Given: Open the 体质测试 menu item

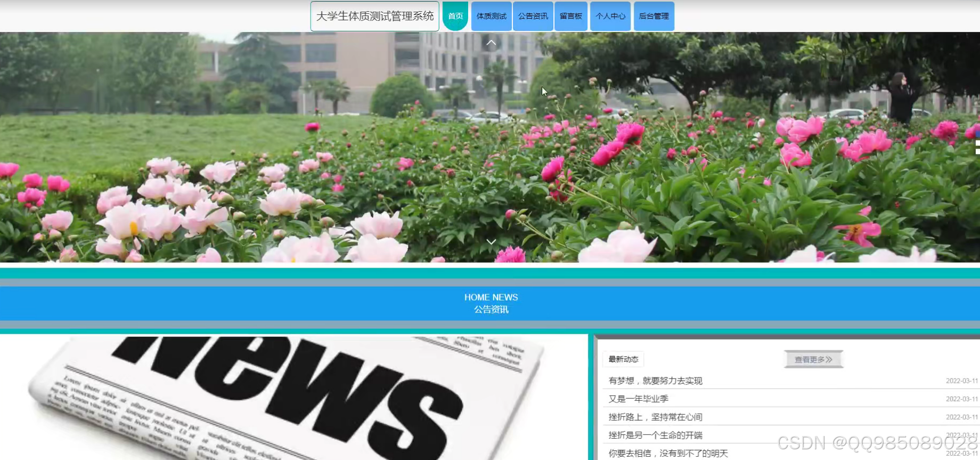Looking at the screenshot, I should (x=491, y=16).
